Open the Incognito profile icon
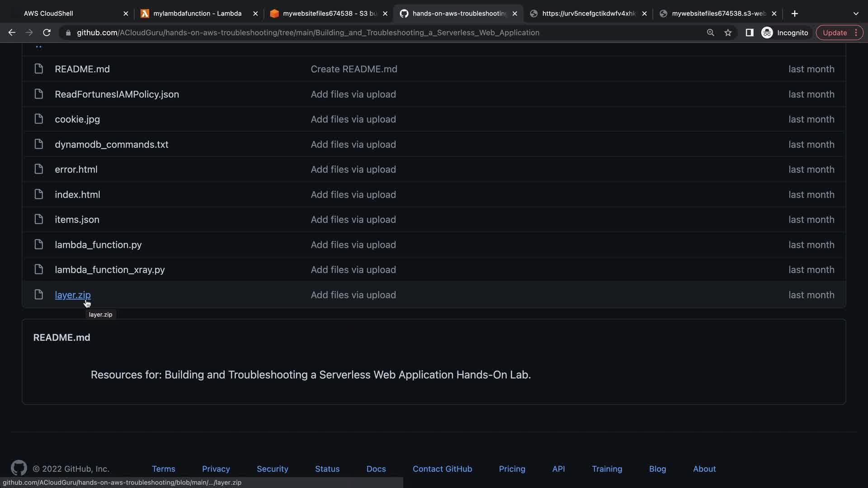This screenshot has width=868, height=488. (767, 33)
